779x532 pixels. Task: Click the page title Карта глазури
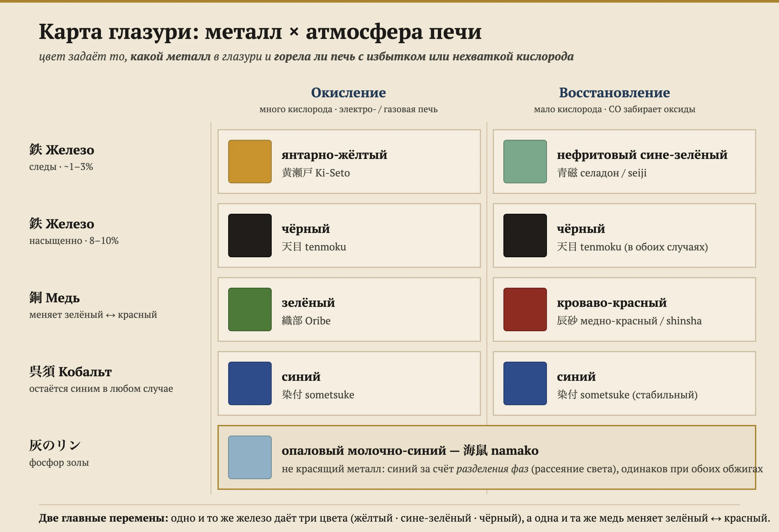[260, 32]
